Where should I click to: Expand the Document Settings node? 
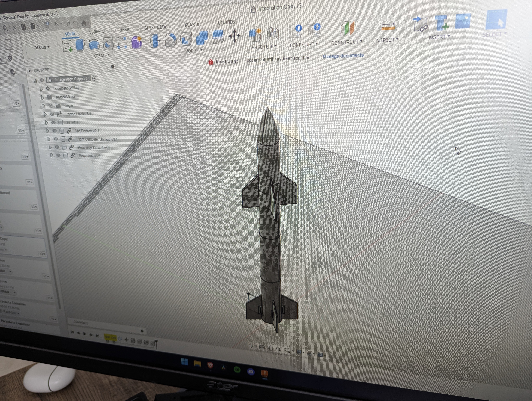tap(41, 89)
